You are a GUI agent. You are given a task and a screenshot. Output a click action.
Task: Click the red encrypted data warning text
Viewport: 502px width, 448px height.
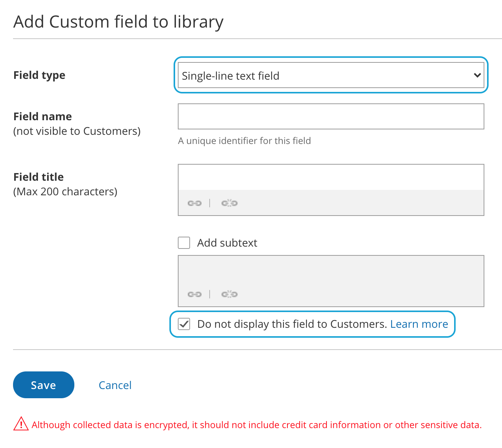[256, 425]
